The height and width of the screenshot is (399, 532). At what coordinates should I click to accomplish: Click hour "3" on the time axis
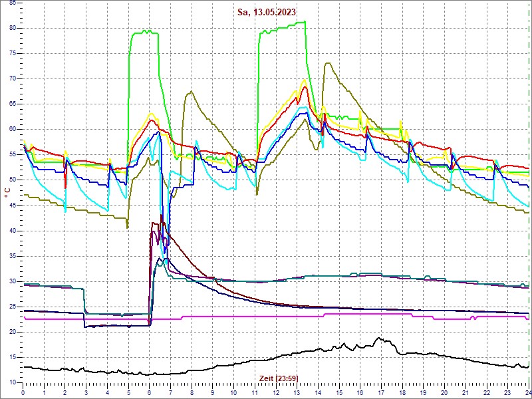click(86, 392)
